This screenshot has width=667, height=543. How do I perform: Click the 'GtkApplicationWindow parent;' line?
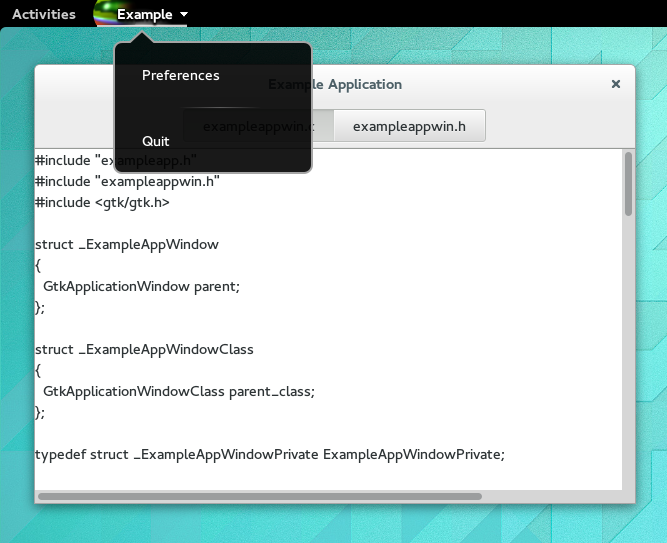[141, 286]
